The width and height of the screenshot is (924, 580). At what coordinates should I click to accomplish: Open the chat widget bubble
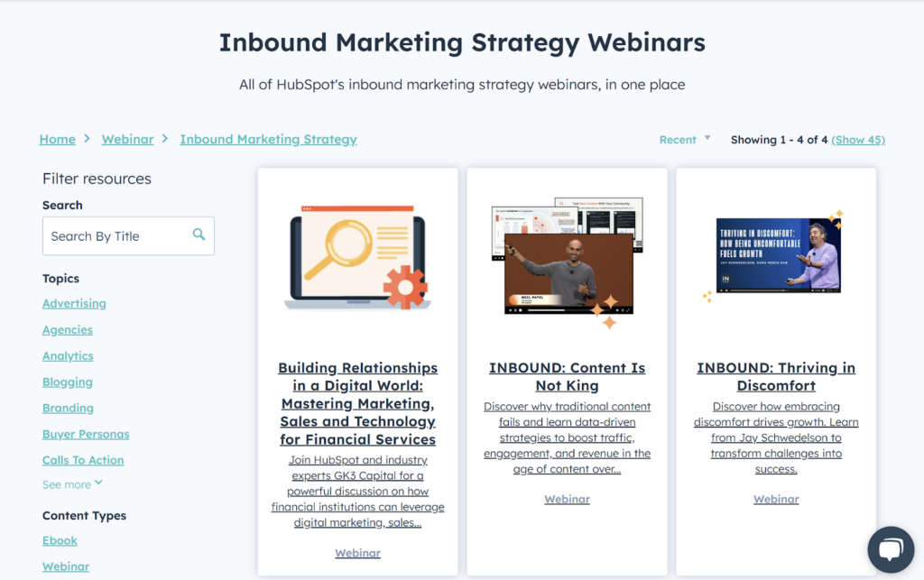[x=891, y=549]
